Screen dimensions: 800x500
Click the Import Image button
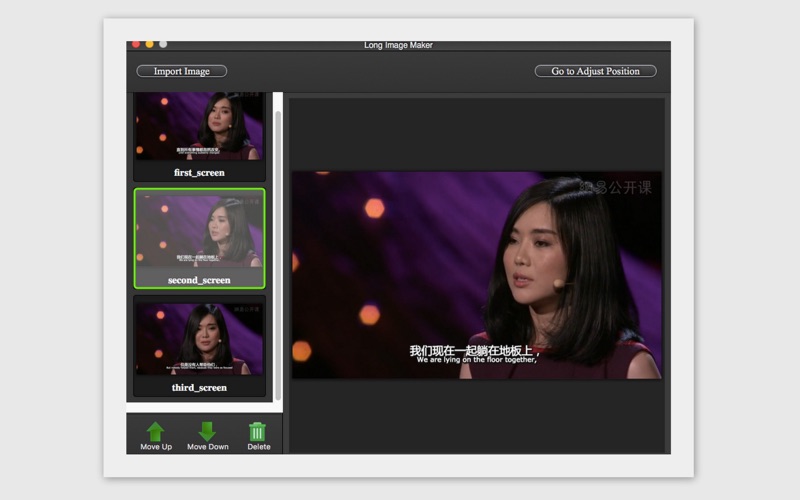(x=182, y=71)
